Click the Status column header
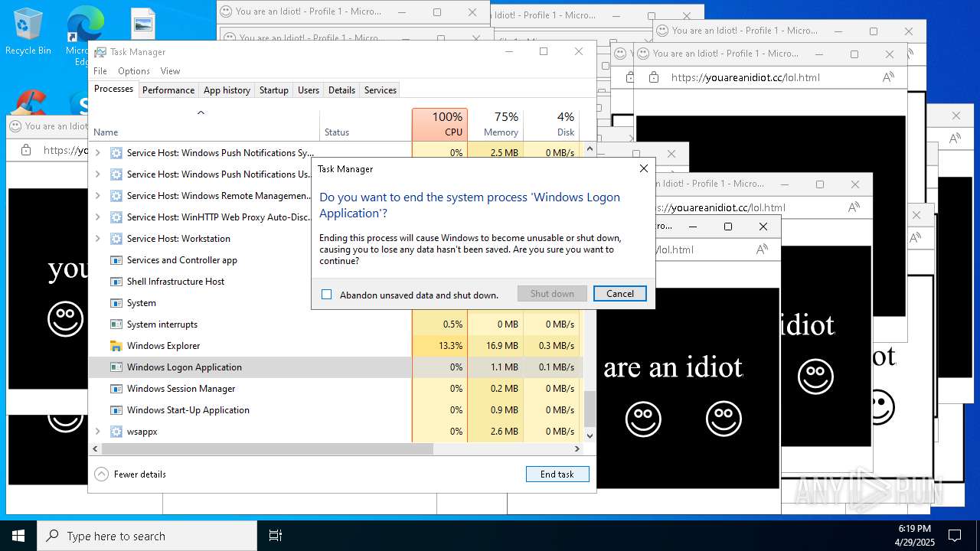Viewport: 980px width, 551px height. (366, 125)
